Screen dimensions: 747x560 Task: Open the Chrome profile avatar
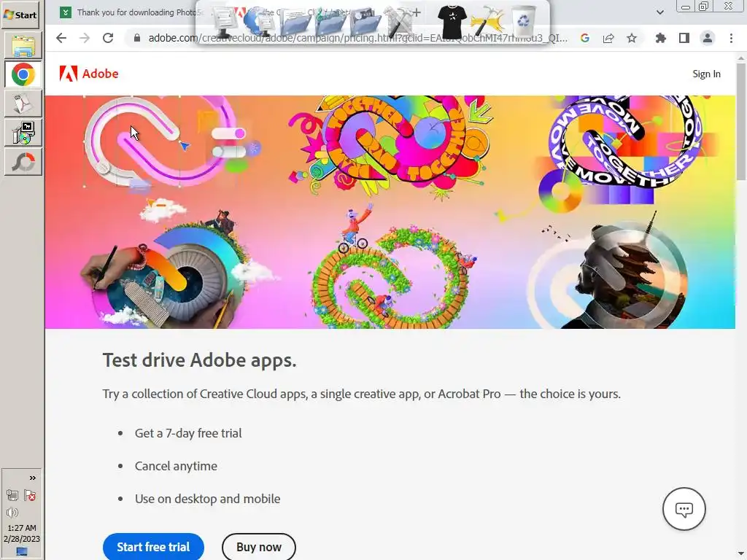pos(708,38)
